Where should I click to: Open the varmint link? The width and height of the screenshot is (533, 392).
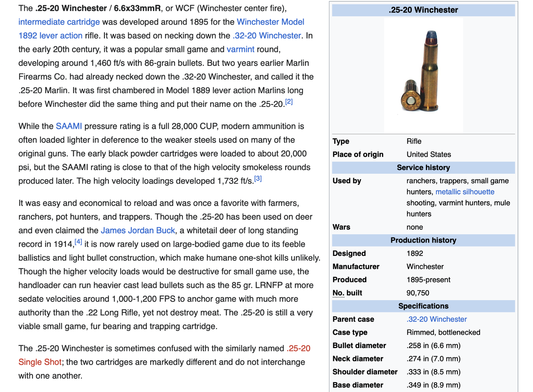coord(241,49)
